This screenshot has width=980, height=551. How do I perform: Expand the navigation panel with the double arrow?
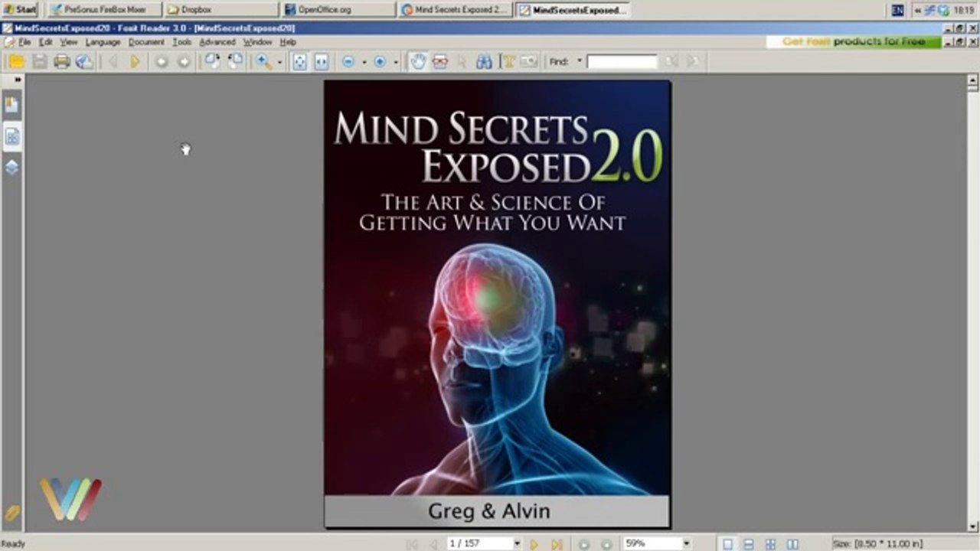click(17, 80)
